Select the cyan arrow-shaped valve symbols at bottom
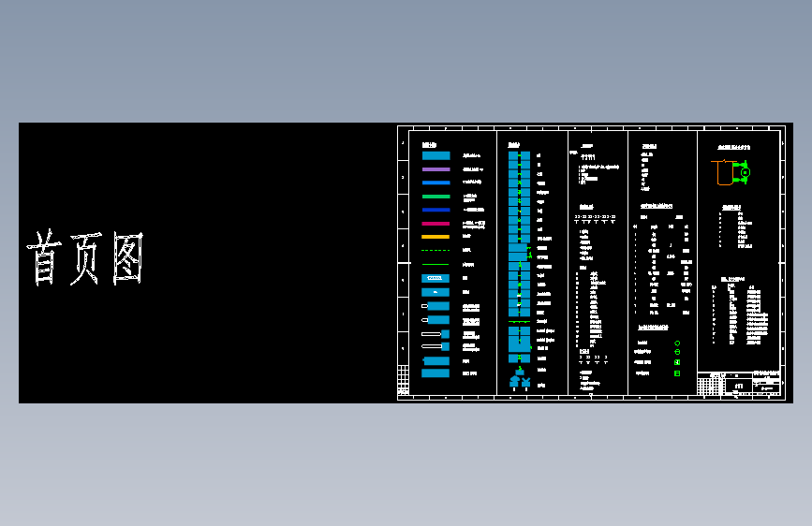Viewport: 812px width, 526px height. [x=521, y=382]
